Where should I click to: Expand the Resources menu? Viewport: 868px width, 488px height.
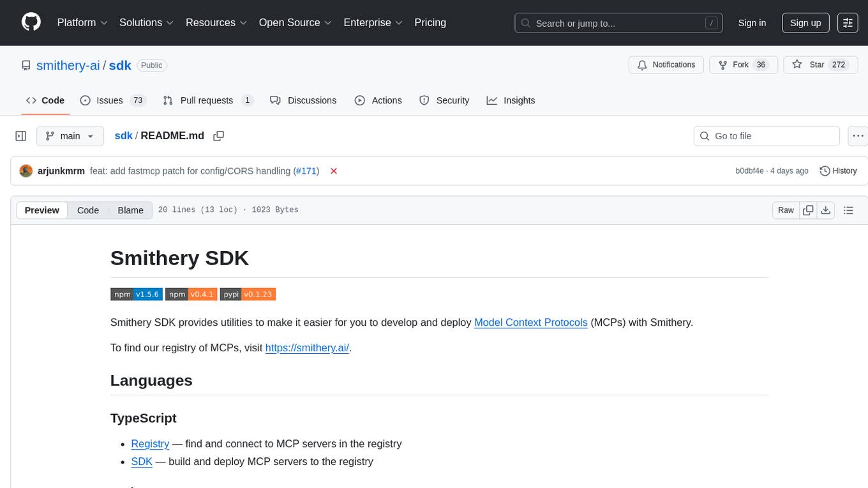216,22
